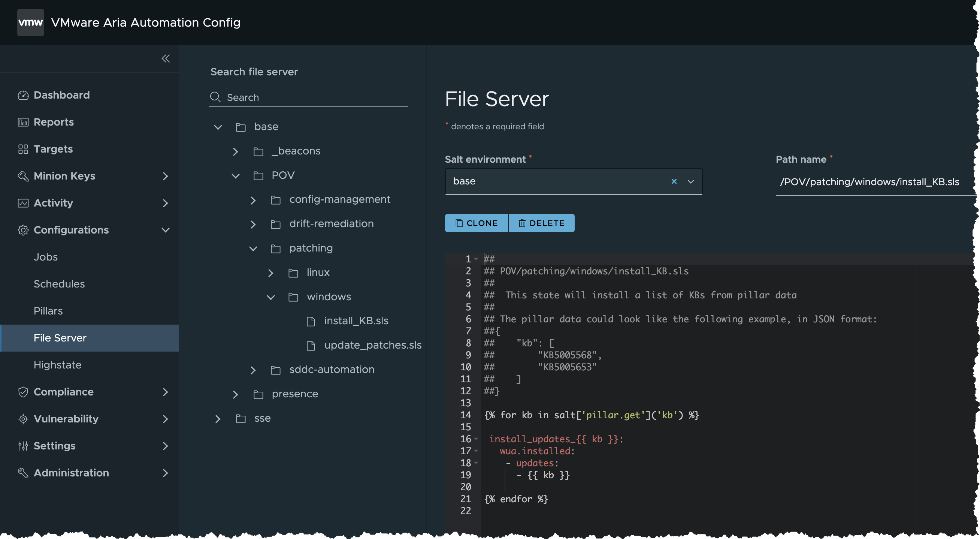Click the install_KB.sls file icon
980x539 pixels.
(311, 322)
